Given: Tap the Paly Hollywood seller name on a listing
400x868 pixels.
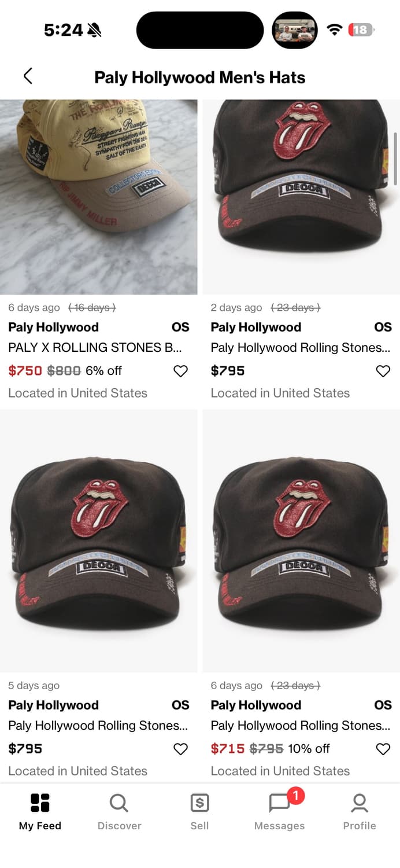Looking at the screenshot, I should click(53, 327).
